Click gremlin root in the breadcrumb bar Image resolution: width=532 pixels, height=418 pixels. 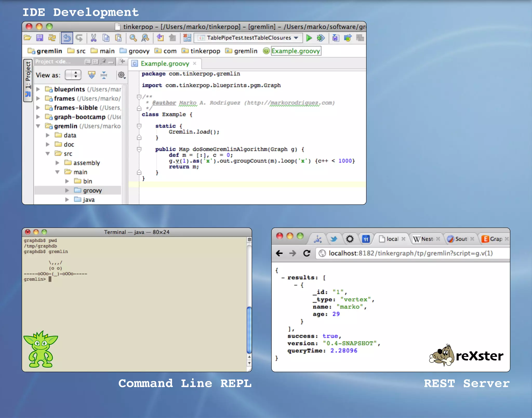[x=45, y=51]
